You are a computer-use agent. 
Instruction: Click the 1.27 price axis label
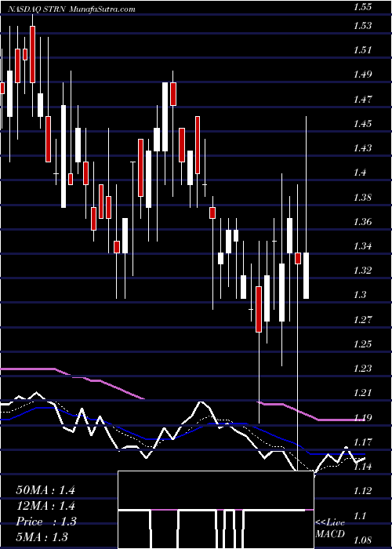click(362, 319)
